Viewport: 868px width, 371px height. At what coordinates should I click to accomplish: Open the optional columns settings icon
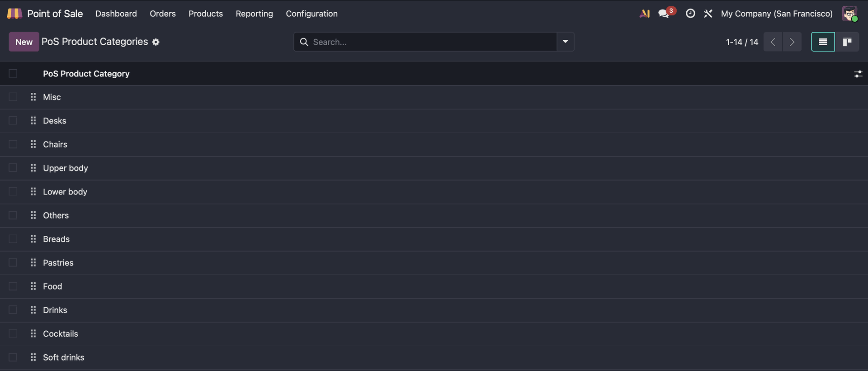click(x=858, y=74)
